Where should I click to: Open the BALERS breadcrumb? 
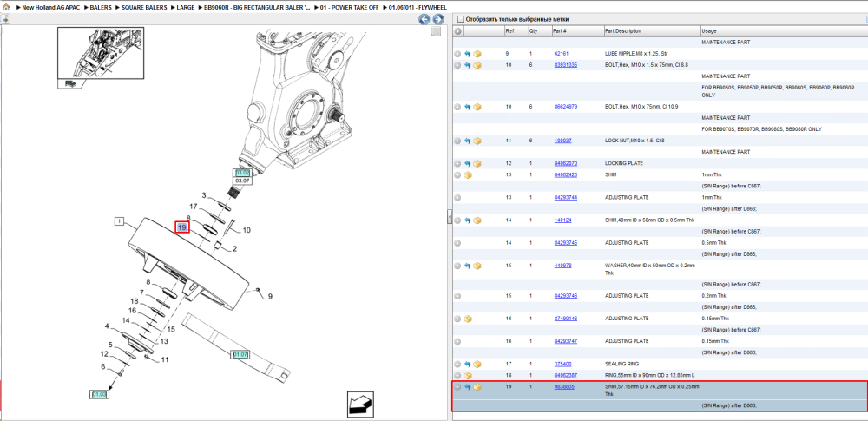tap(101, 9)
